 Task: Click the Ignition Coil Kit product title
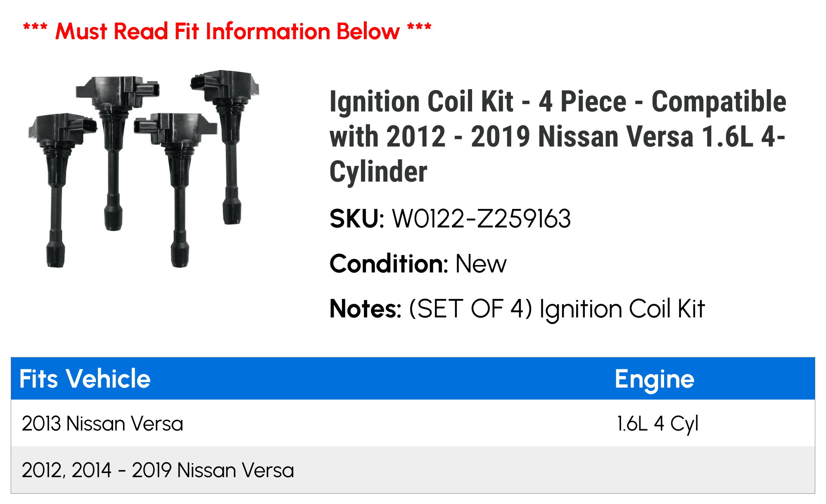558,136
